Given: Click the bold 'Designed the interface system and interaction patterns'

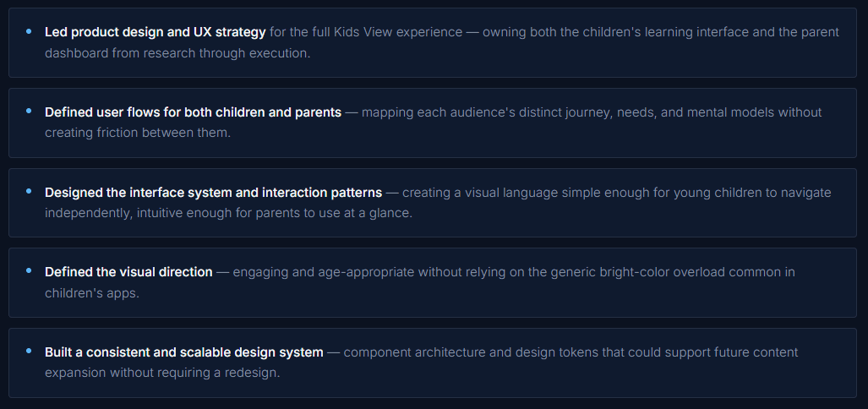Looking at the screenshot, I should click(x=213, y=192).
